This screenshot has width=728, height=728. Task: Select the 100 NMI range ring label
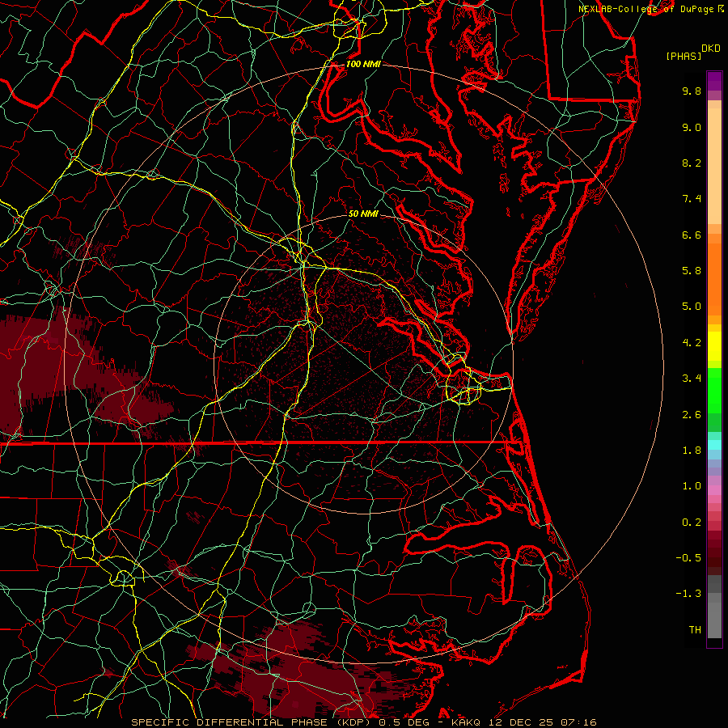pos(363,64)
